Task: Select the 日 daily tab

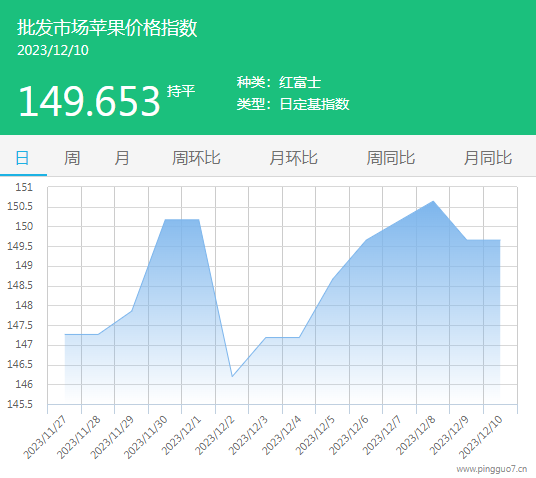Action: click(23, 158)
